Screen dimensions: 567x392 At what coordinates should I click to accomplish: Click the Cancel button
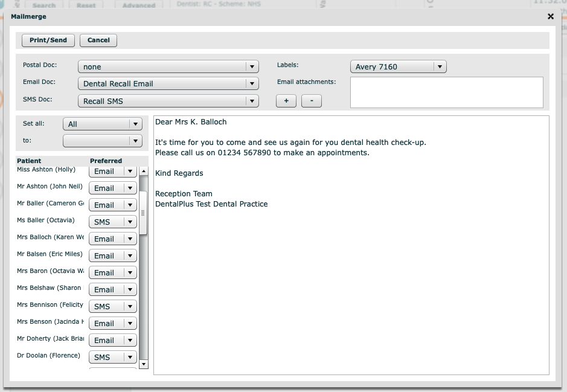(98, 40)
